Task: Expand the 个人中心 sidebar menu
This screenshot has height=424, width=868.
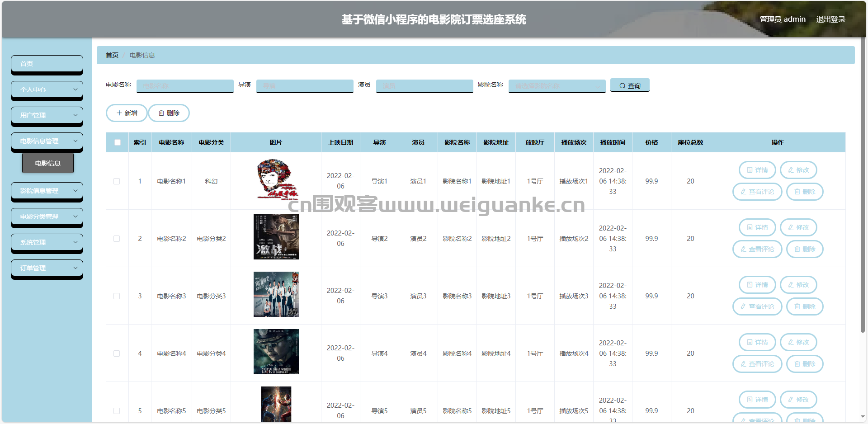Action: click(47, 90)
